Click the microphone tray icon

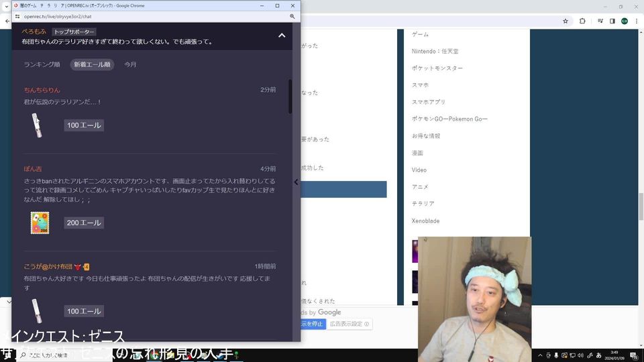(x=556, y=355)
